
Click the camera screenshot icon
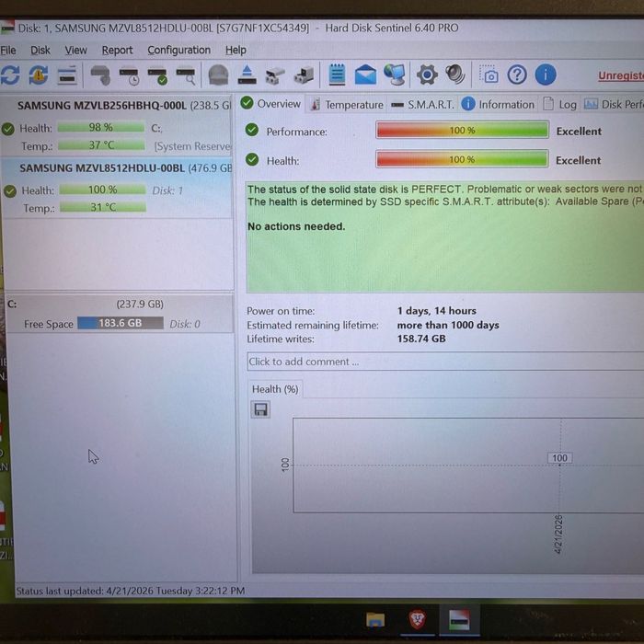pos(489,75)
